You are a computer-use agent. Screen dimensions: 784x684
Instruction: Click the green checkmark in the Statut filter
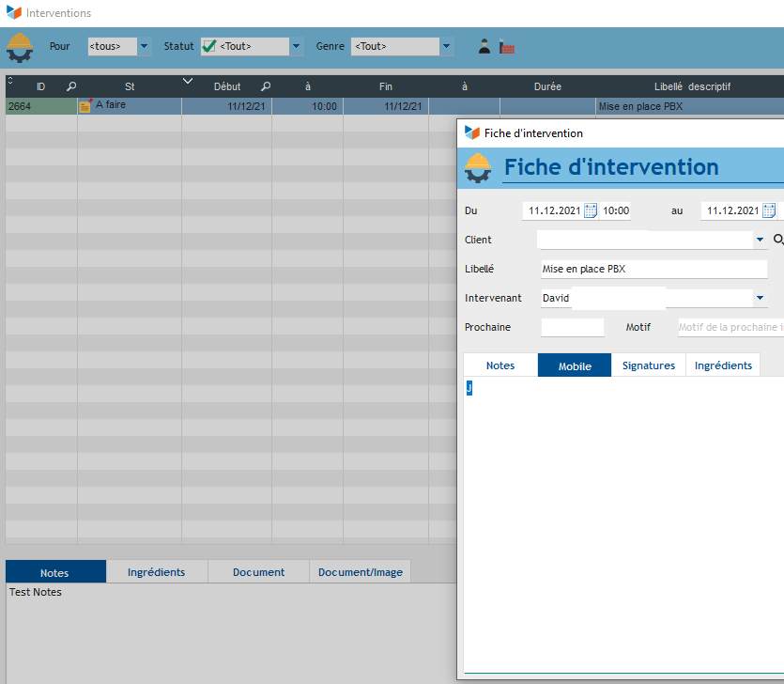pos(209,46)
